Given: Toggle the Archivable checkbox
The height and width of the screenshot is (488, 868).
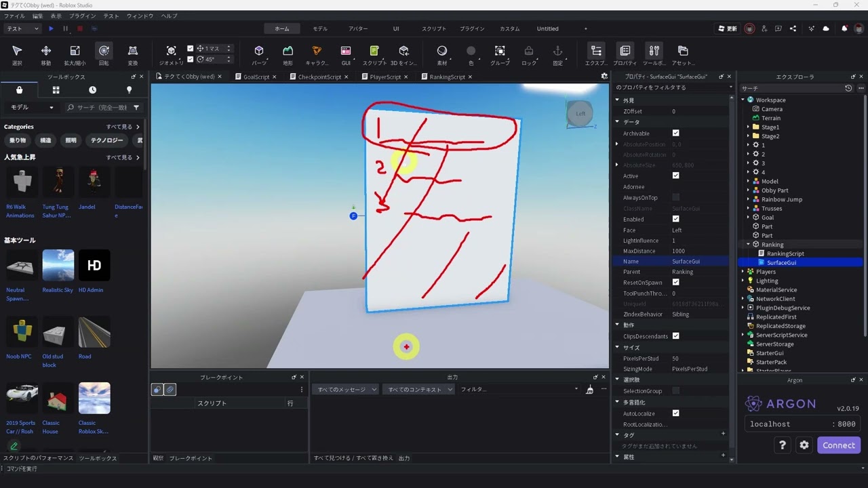Looking at the screenshot, I should pos(675,134).
